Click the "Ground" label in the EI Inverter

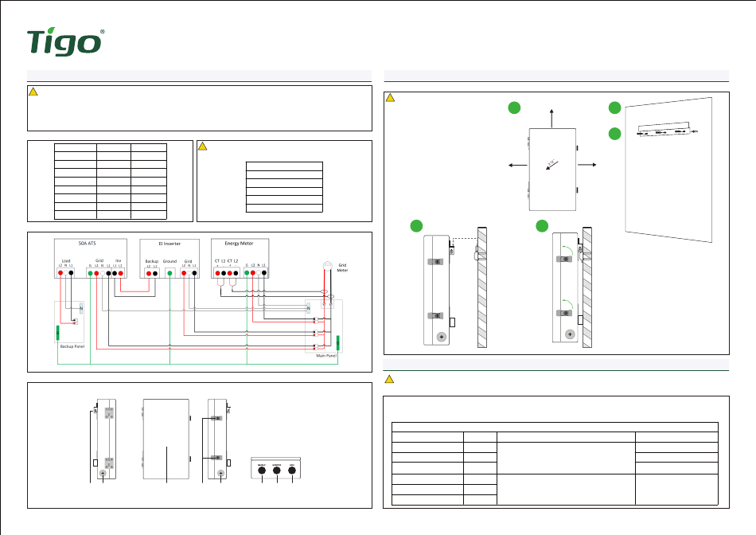[x=170, y=261]
